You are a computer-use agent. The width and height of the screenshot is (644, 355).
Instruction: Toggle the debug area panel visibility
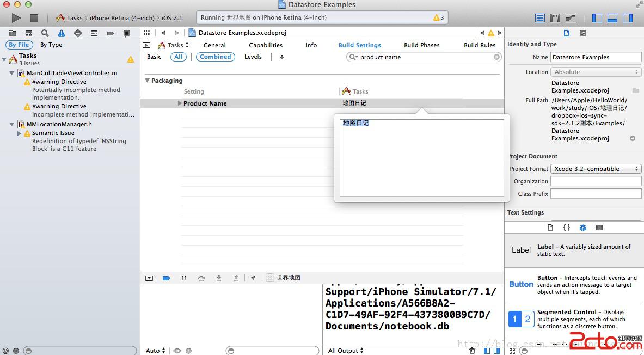612,18
